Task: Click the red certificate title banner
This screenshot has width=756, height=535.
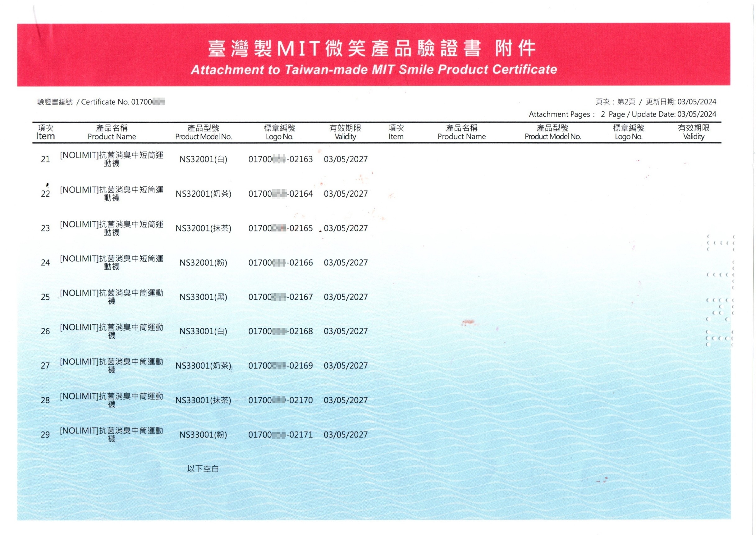Action: pos(373,55)
